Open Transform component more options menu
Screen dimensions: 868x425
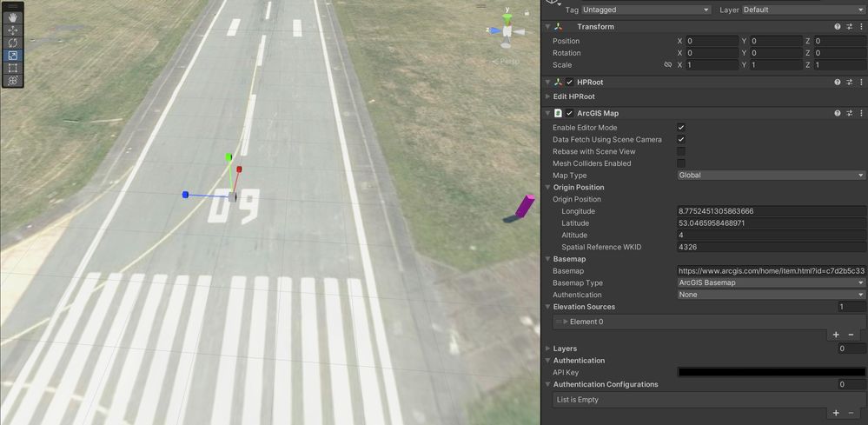pyautogui.click(x=861, y=27)
